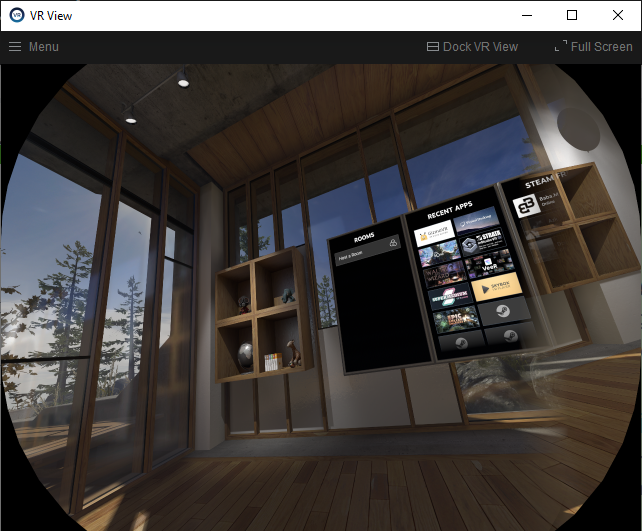Open the Superhot-style pink app tile
This screenshot has height=531, width=642.
pyautogui.click(x=450, y=296)
